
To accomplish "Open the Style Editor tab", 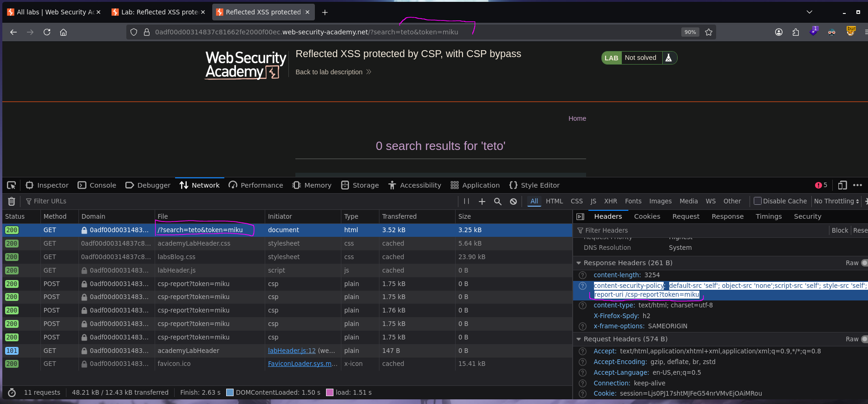I will tap(534, 185).
